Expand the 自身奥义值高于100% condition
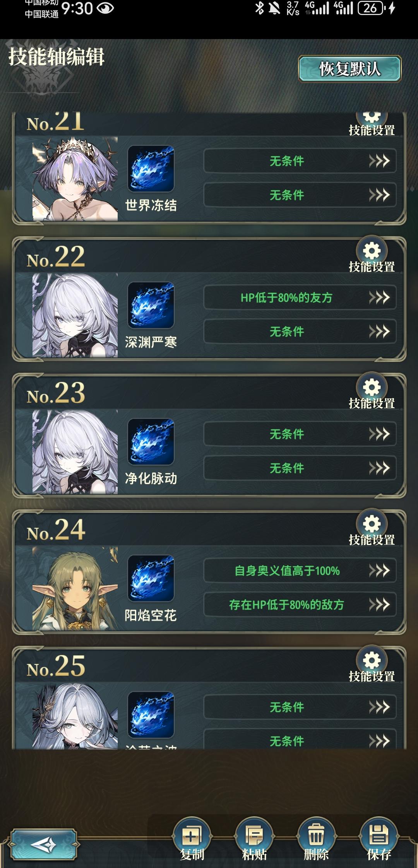This screenshot has width=418, height=868. pos(300,571)
